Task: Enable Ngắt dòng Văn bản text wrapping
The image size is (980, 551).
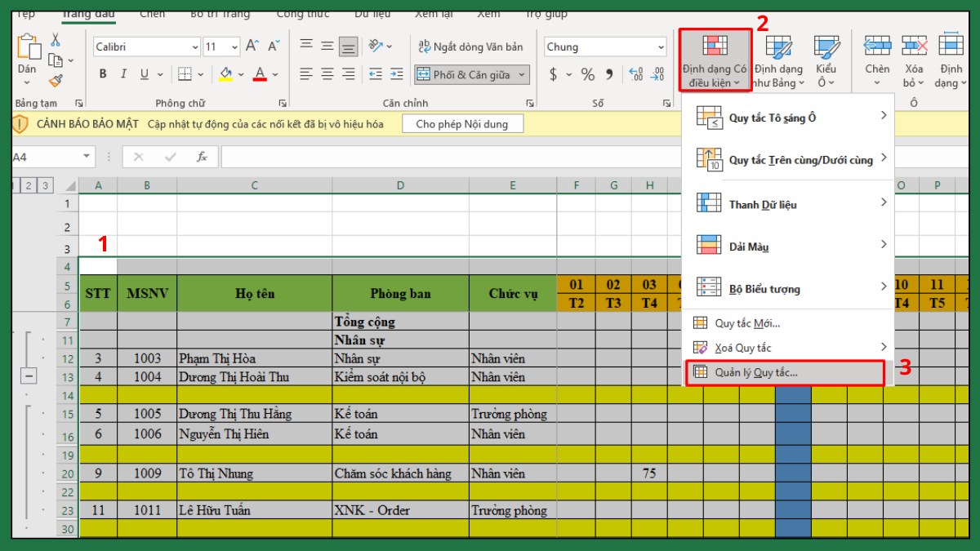Action: (x=465, y=47)
